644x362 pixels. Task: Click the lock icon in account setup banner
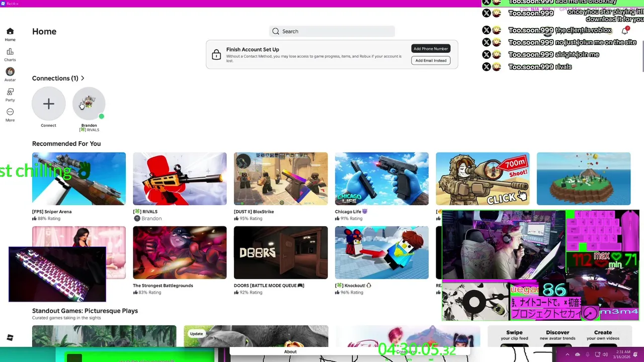coord(216,55)
